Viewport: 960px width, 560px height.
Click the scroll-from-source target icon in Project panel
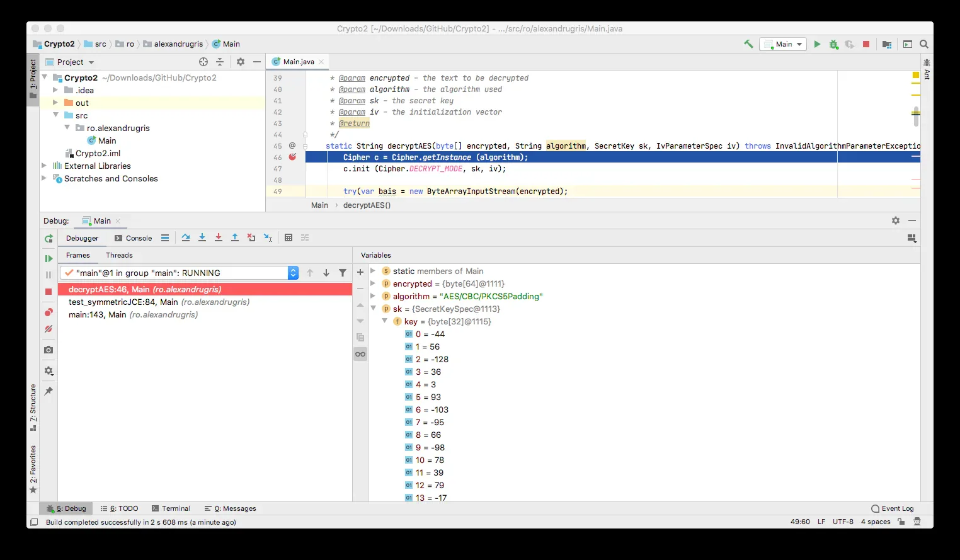click(203, 62)
